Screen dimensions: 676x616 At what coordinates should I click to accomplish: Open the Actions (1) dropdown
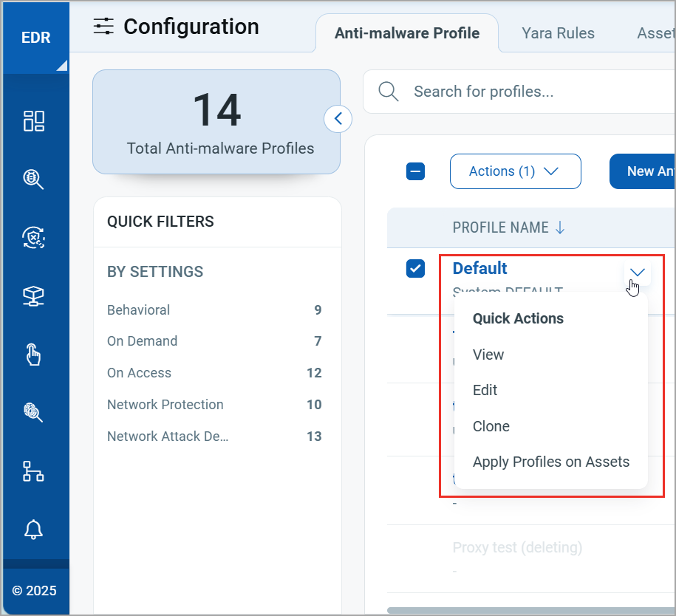[x=515, y=171]
